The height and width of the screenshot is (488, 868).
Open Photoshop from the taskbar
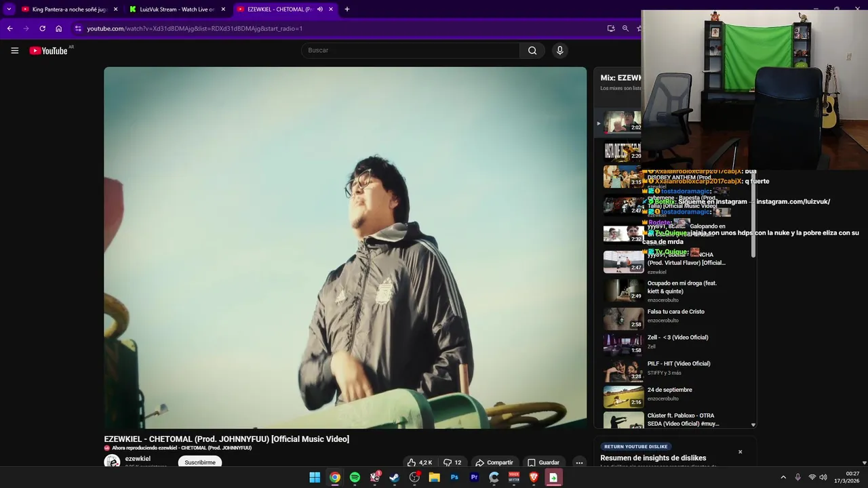point(454,477)
